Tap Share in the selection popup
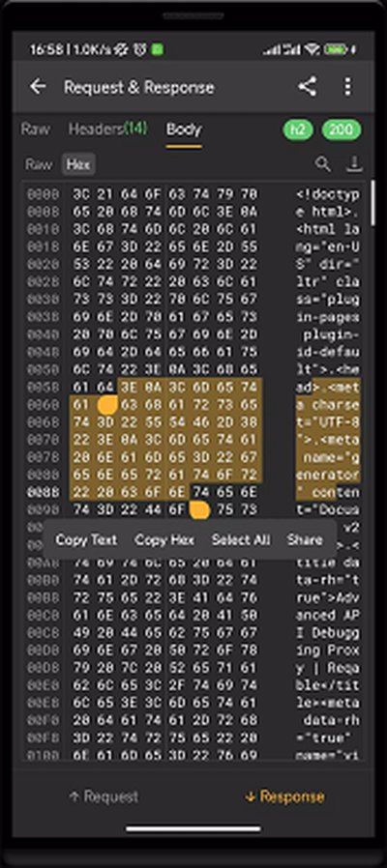Viewport: 387px width, 868px height. click(305, 539)
